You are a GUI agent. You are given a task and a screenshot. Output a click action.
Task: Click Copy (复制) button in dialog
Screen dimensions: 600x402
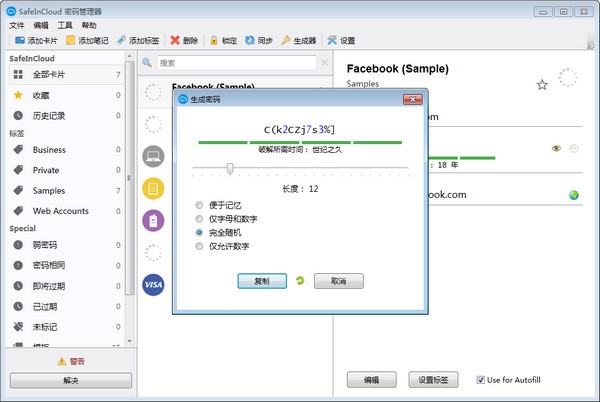(x=262, y=281)
